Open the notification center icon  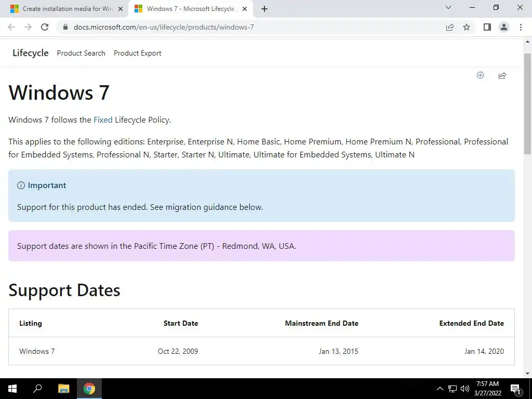pos(515,389)
